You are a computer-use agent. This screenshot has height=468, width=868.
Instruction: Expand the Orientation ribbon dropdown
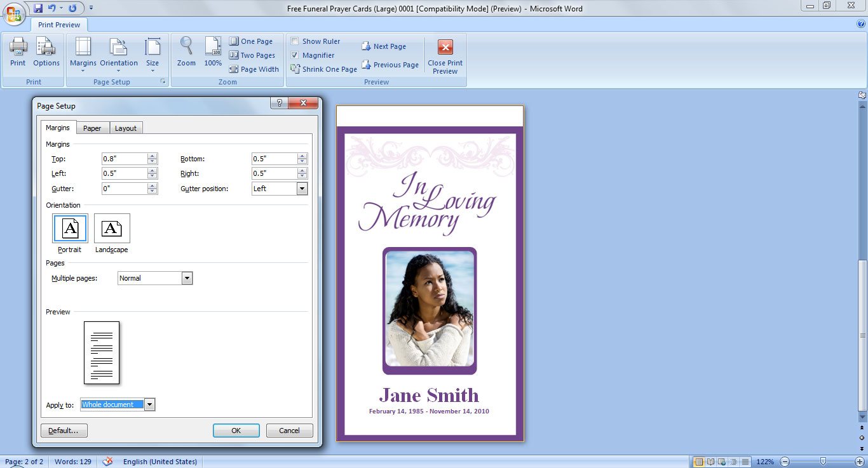[119, 55]
